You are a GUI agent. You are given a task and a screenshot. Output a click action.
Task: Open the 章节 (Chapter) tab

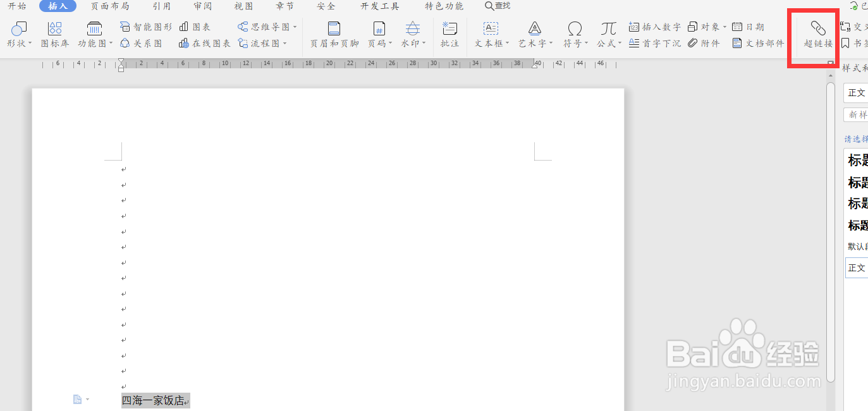pos(284,6)
